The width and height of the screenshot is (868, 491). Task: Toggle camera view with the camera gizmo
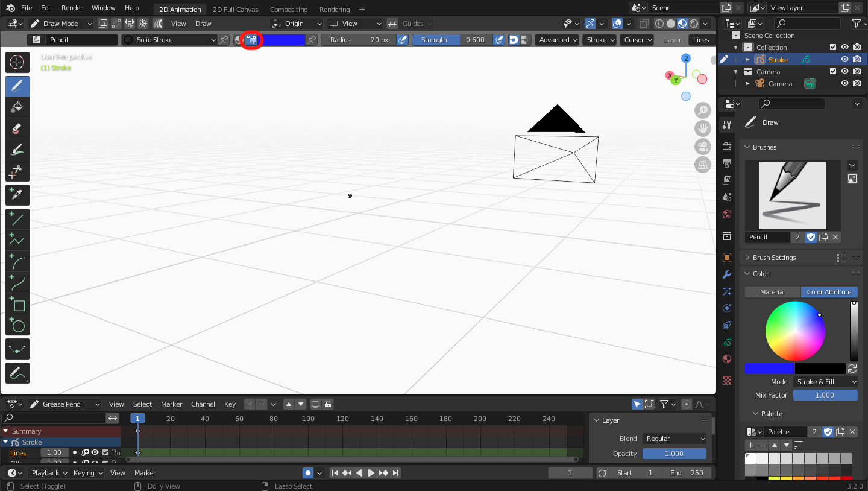pyautogui.click(x=702, y=147)
